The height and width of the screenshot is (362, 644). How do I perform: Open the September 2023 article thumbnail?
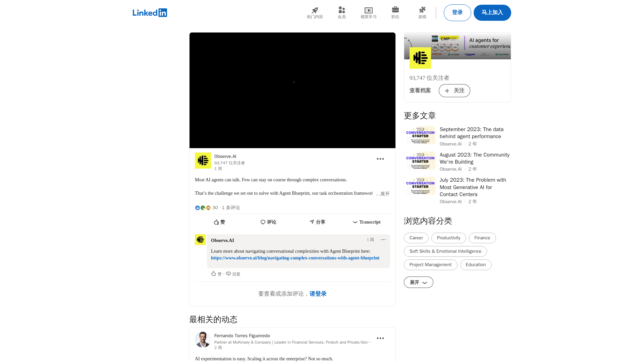point(421,135)
